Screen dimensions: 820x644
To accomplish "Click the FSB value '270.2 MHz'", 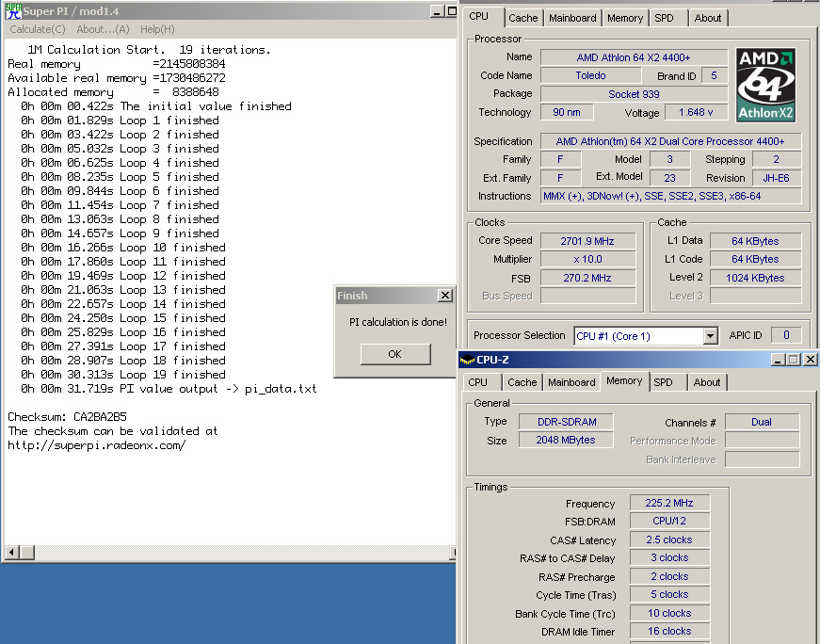I will point(587,278).
